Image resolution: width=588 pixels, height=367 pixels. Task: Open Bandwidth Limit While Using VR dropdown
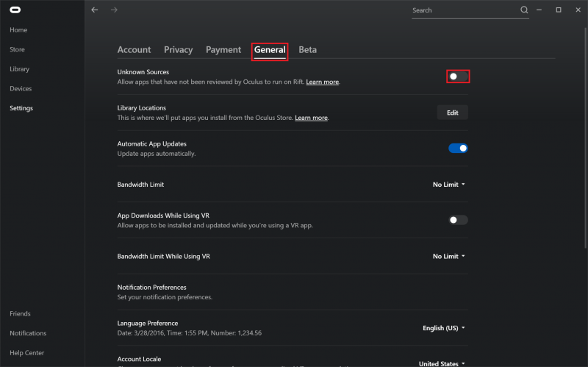pyautogui.click(x=449, y=256)
